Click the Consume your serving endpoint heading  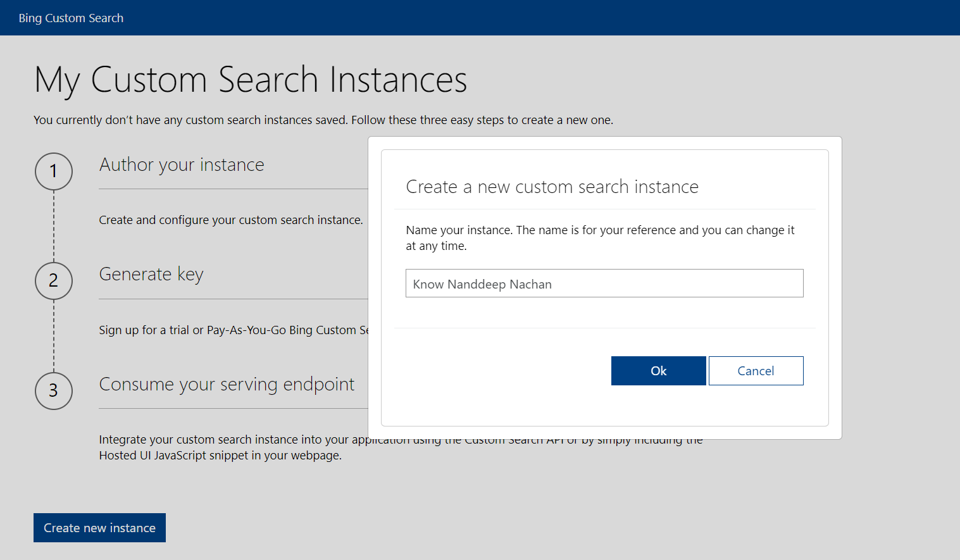(x=227, y=385)
